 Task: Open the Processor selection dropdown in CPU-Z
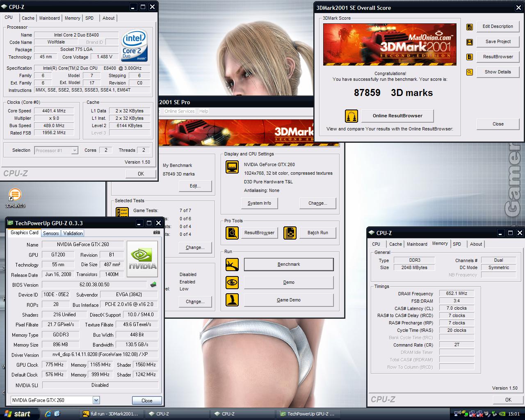click(x=75, y=151)
